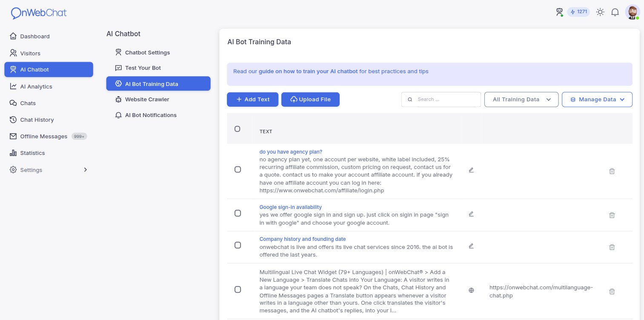Toggle light/dark theme sun icon
Viewport: 644px width, 320px height.
(600, 12)
